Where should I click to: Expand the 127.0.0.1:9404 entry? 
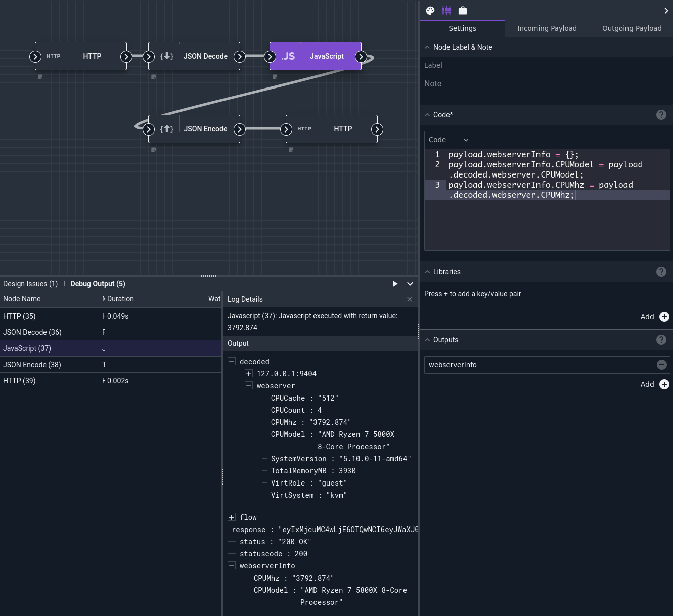[249, 373]
